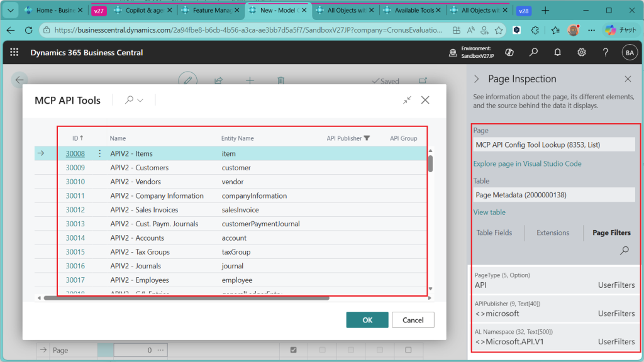Viewport: 644px width, 362px height.
Task: Click the Copilot icon in header
Action: click(511, 53)
